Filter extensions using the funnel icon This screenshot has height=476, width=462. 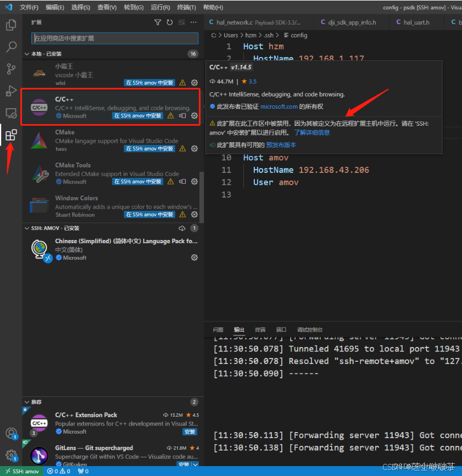pos(158,22)
